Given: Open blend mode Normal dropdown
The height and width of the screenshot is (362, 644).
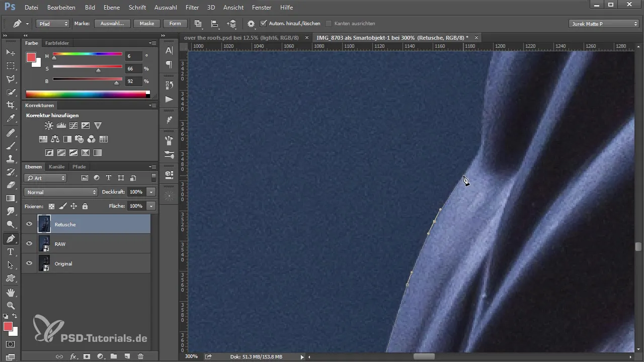Looking at the screenshot, I should [x=60, y=192].
